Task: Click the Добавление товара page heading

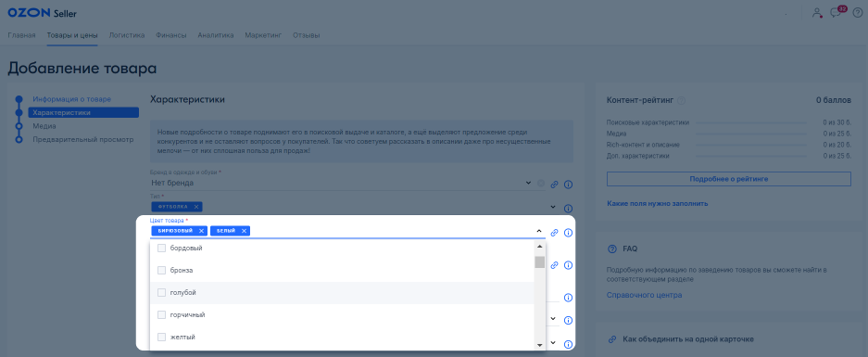Action: click(x=82, y=69)
